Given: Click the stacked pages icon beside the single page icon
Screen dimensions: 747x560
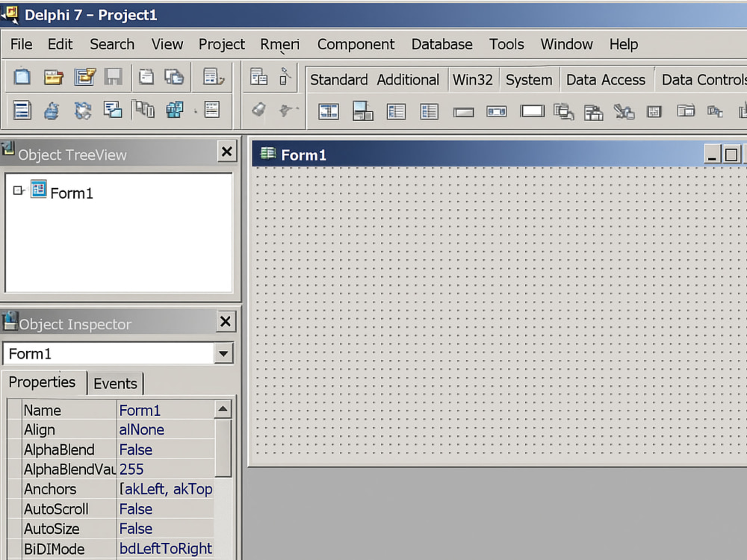Looking at the screenshot, I should click(174, 77).
